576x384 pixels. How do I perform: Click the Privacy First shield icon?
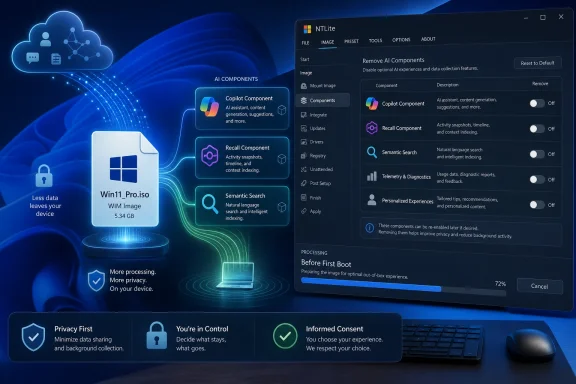pos(33,337)
